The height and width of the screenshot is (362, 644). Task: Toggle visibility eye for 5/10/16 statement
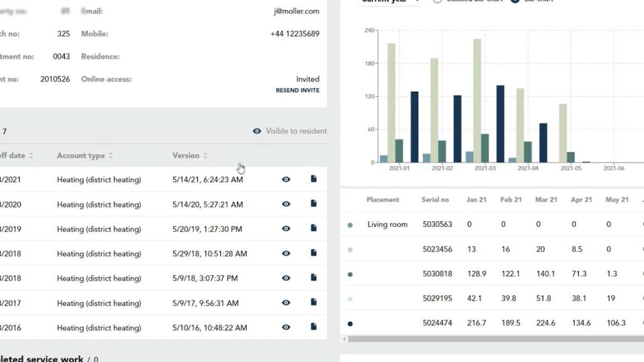click(286, 327)
